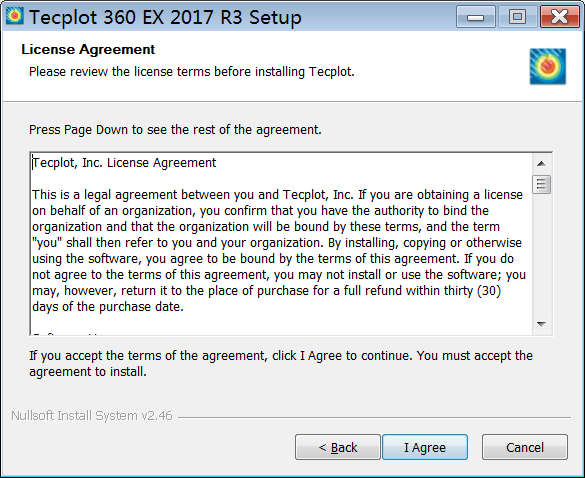Go to the previous step with Back

click(338, 447)
